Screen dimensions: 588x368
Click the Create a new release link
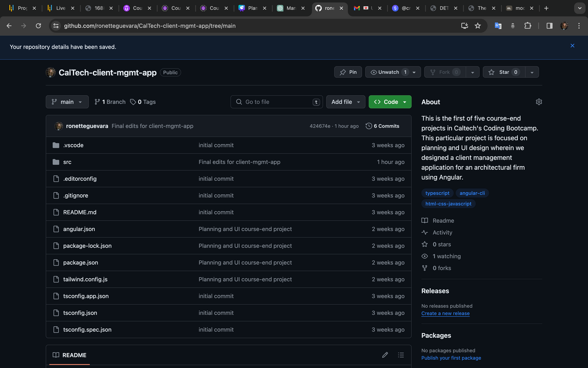tap(445, 314)
